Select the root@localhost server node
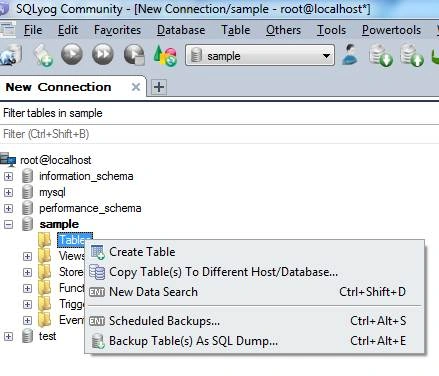Screen dimensions: 439x376 coord(56,160)
